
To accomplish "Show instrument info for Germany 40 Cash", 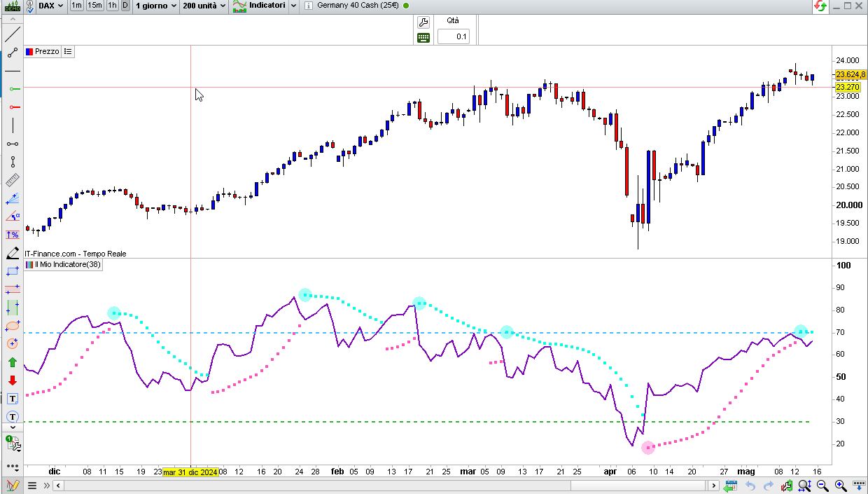I will (x=309, y=6).
